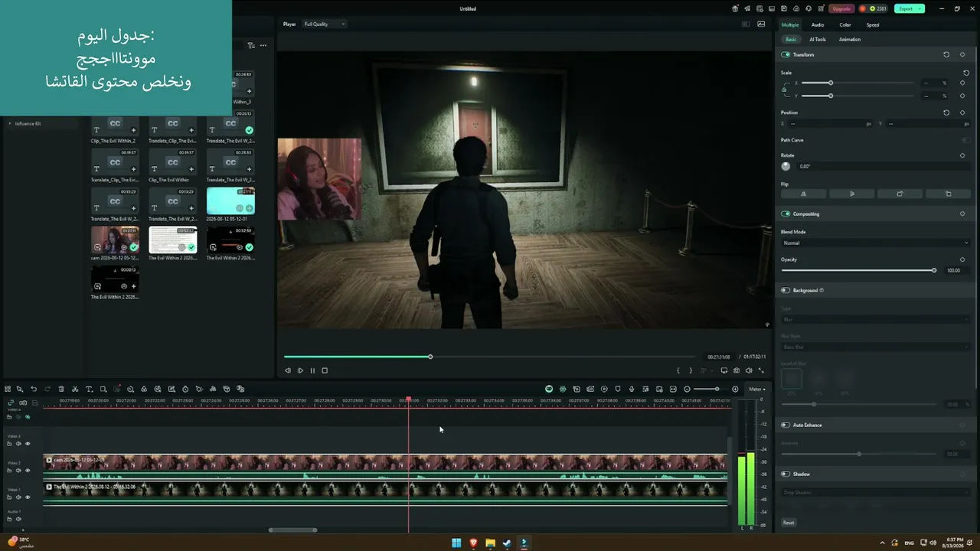Add a keyframe for Transform
The image size is (980, 551).
(962, 55)
